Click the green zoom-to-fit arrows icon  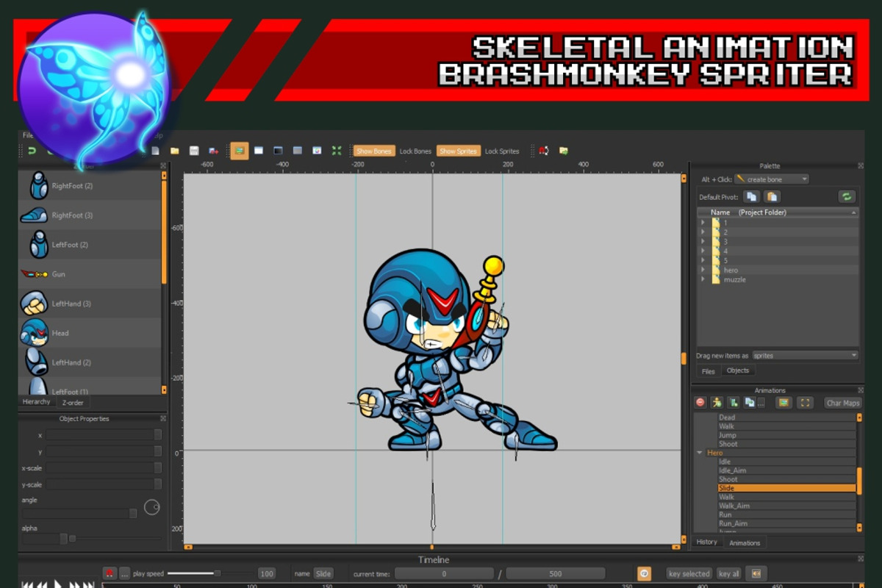coord(337,151)
